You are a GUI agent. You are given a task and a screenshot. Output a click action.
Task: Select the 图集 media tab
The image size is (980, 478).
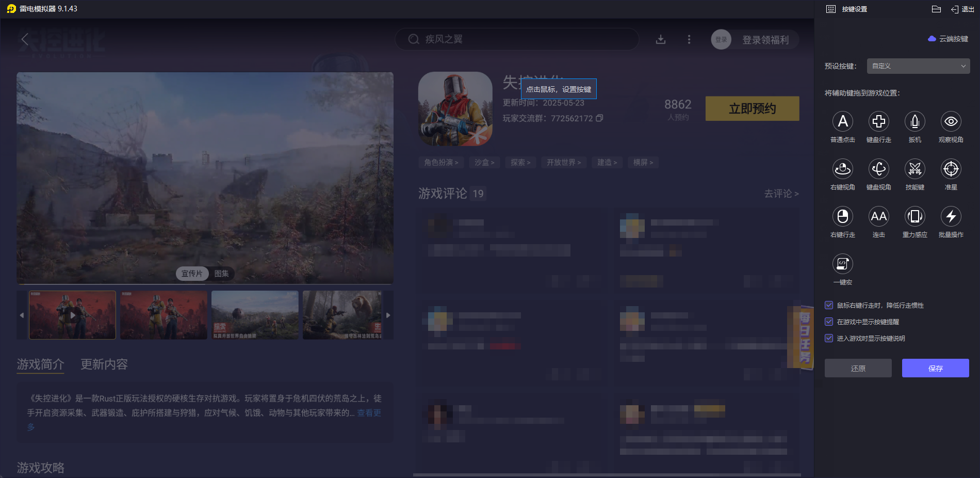tap(222, 274)
